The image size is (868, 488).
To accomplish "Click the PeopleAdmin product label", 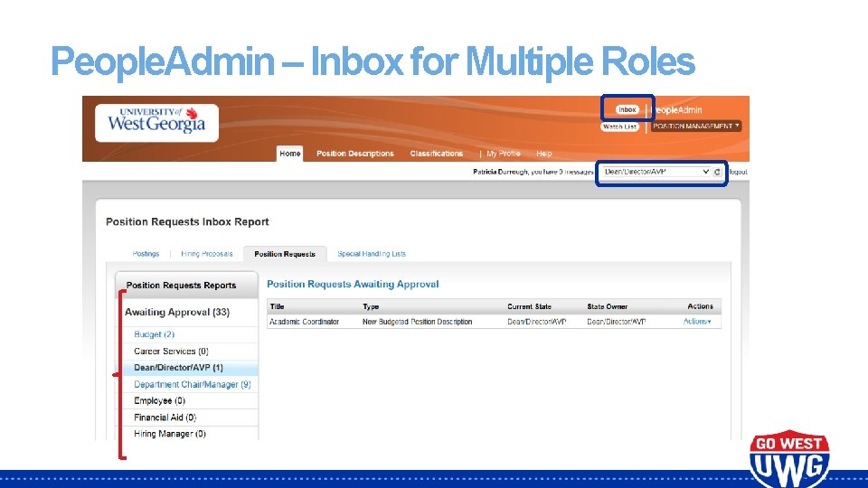I will (678, 110).
